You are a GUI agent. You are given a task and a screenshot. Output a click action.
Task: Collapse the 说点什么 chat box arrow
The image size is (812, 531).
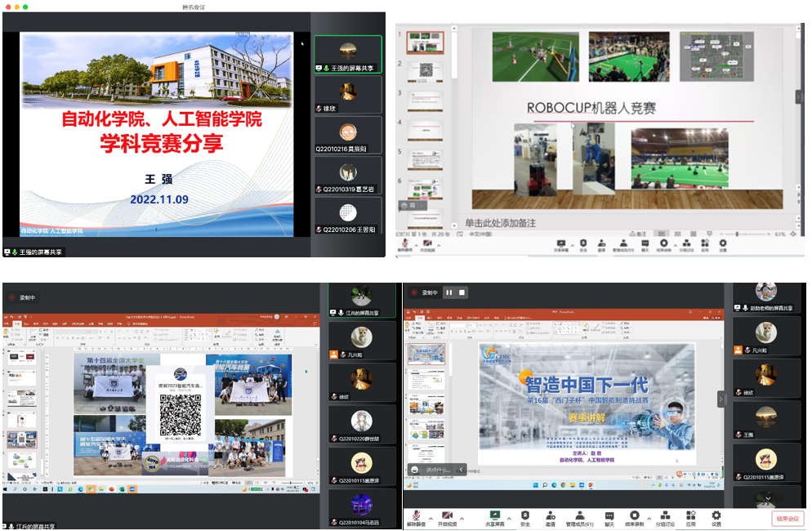(461, 470)
